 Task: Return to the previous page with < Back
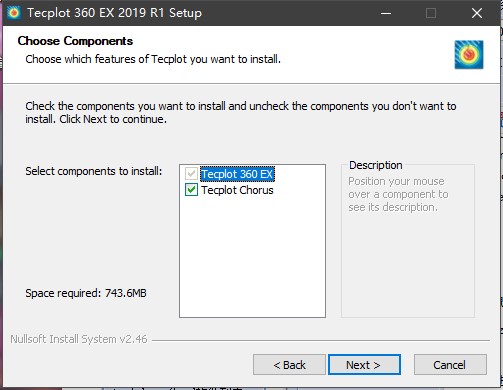coord(289,365)
